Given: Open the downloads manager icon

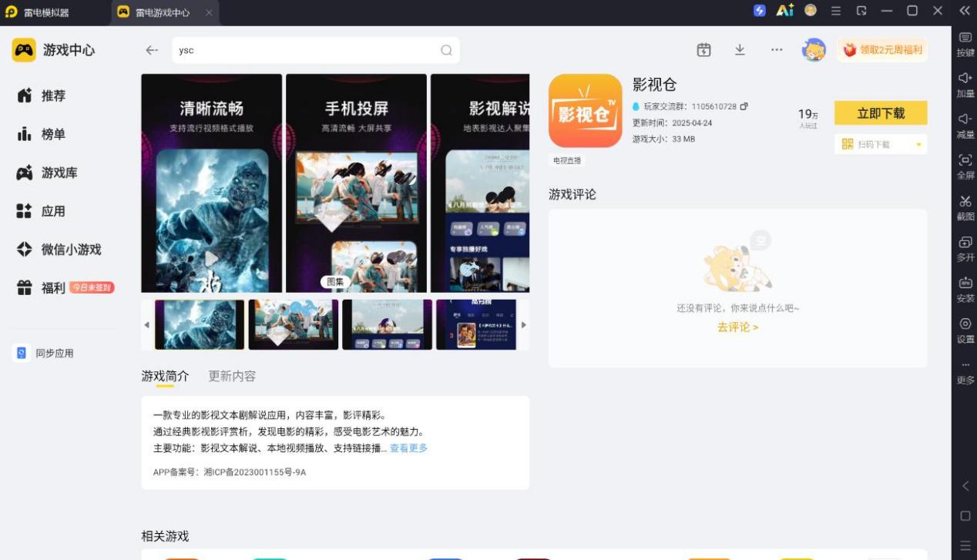Looking at the screenshot, I should (740, 49).
